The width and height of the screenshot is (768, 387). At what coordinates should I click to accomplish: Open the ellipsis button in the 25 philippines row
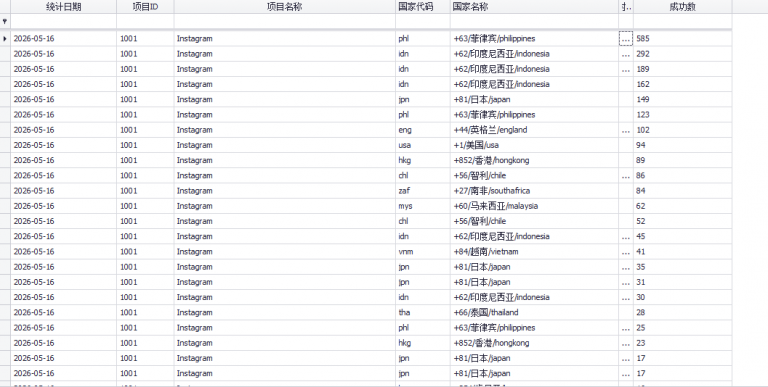[x=626, y=328]
